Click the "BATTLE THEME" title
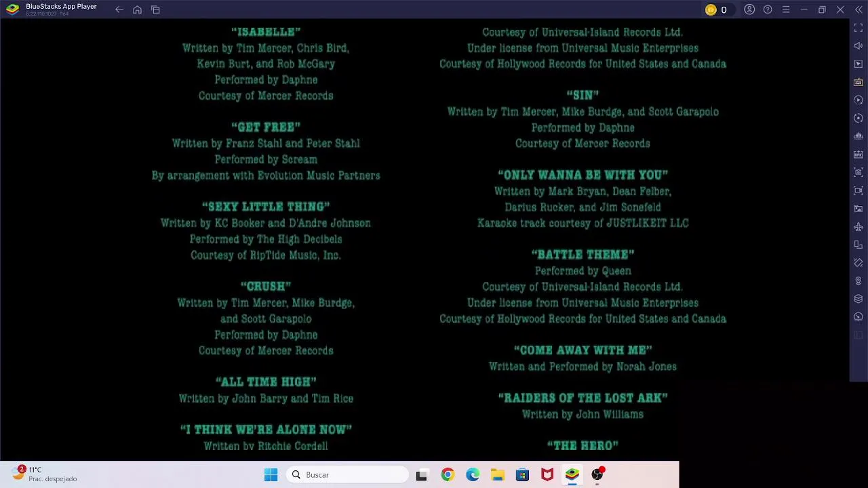The height and width of the screenshot is (488, 868). [583, 255]
